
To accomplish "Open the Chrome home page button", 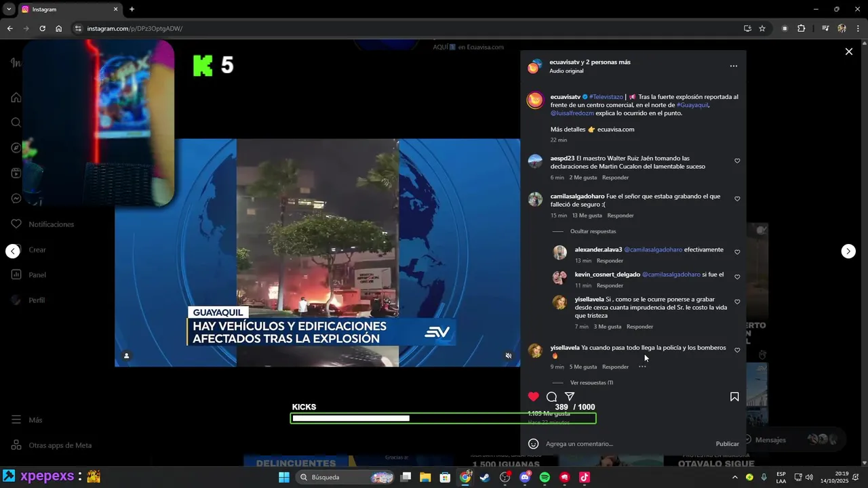I will pyautogui.click(x=59, y=28).
